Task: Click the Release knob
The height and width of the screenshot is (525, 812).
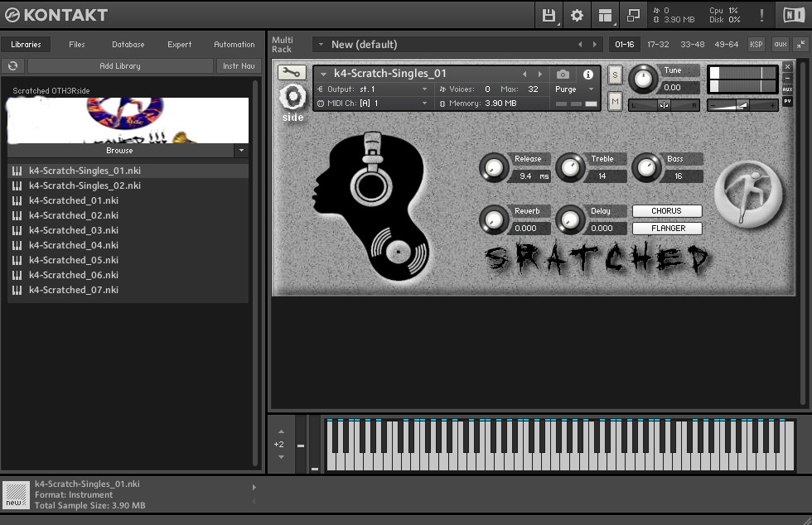Action: (494, 167)
